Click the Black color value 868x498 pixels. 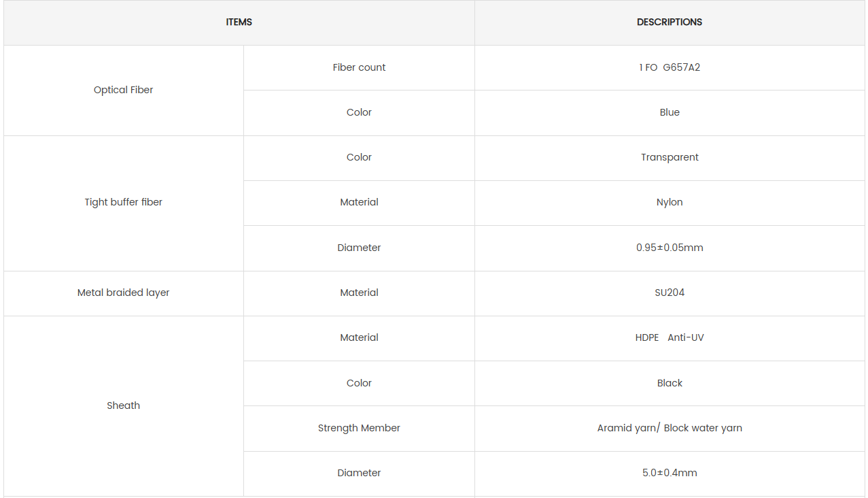point(670,383)
